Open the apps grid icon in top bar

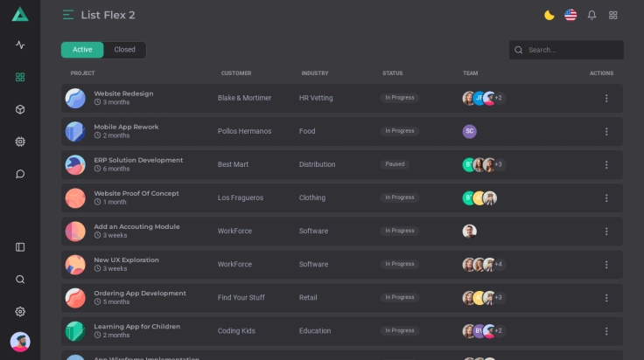coord(613,15)
